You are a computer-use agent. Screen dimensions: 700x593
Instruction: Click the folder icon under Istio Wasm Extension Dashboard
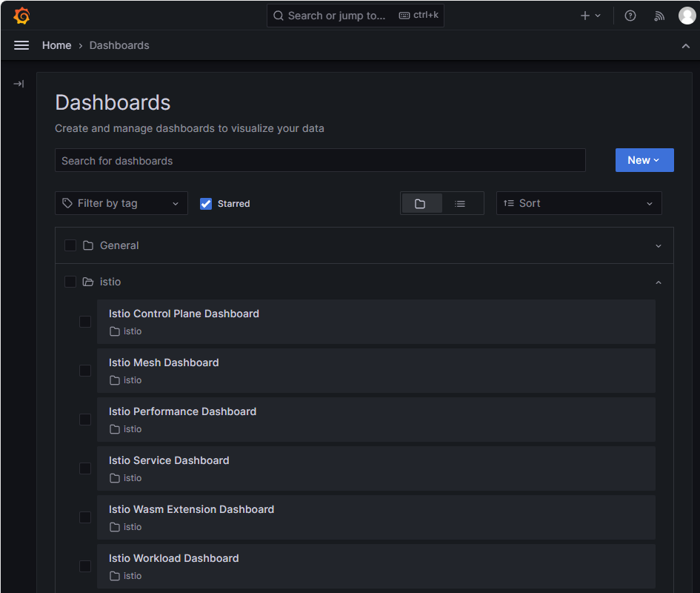(115, 527)
